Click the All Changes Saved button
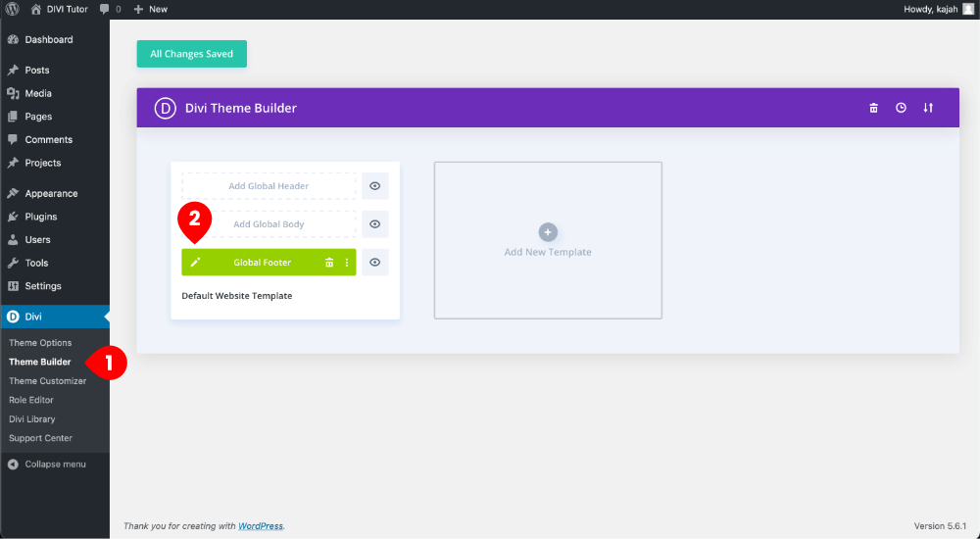The image size is (980, 539). (192, 54)
